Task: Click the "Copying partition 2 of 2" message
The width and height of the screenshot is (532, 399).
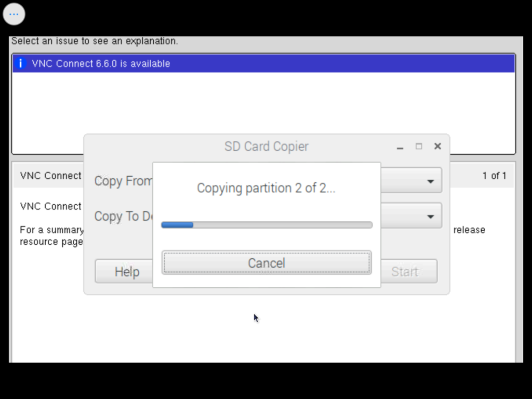Action: pos(266,188)
